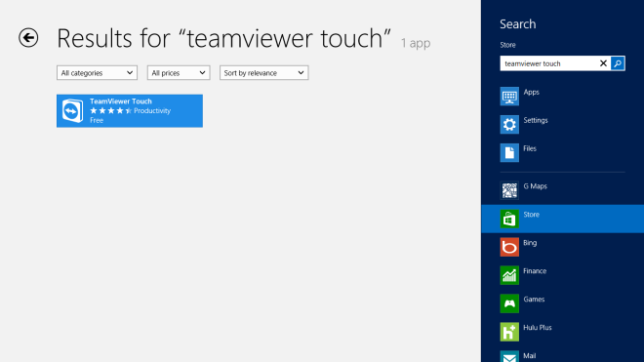This screenshot has width=644, height=362.
Task: Select the Settings gear search scope
Action: pos(509,125)
